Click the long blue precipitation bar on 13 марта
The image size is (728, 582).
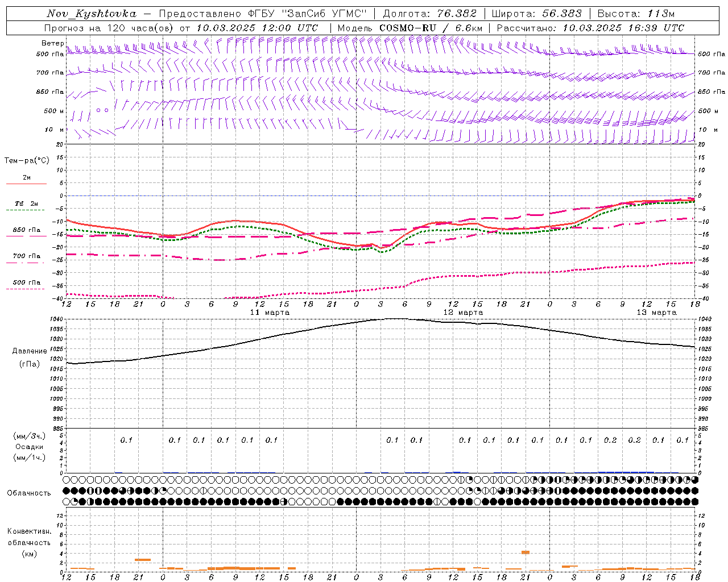click(626, 472)
